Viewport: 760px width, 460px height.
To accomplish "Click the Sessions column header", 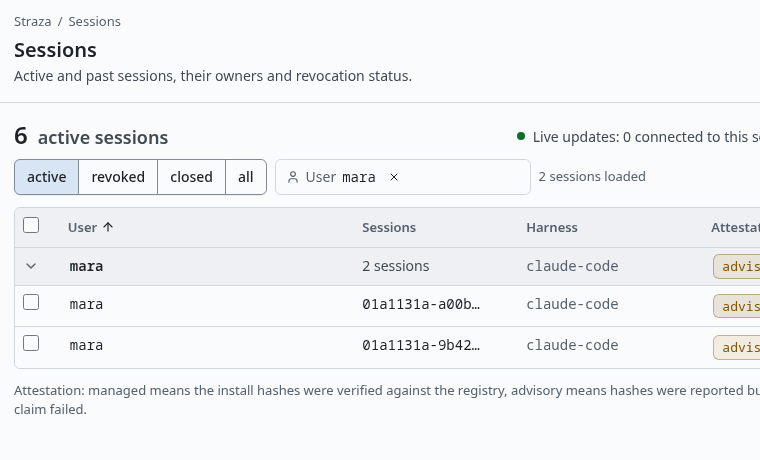I will click(x=389, y=227).
